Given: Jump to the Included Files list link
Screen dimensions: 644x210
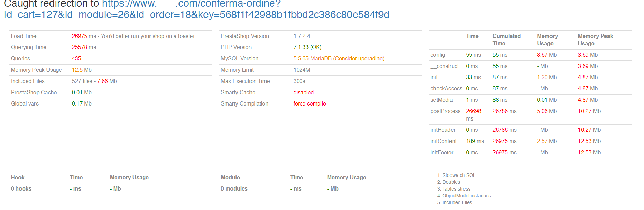Looking at the screenshot, I should click(457, 202).
